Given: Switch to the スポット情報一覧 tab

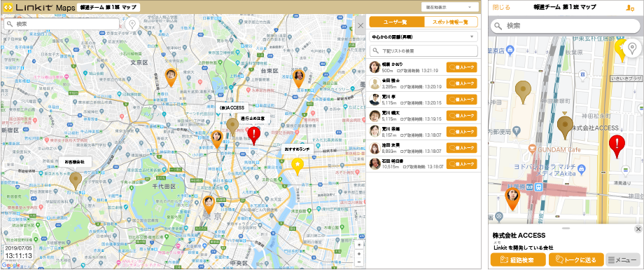Looking at the screenshot, I should pyautogui.click(x=451, y=22).
